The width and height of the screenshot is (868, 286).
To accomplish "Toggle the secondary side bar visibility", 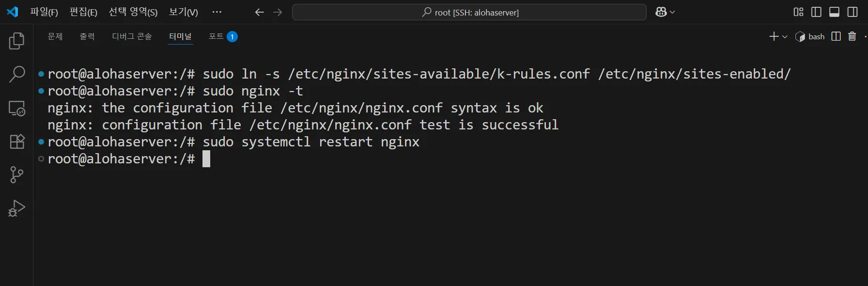I will (x=852, y=12).
